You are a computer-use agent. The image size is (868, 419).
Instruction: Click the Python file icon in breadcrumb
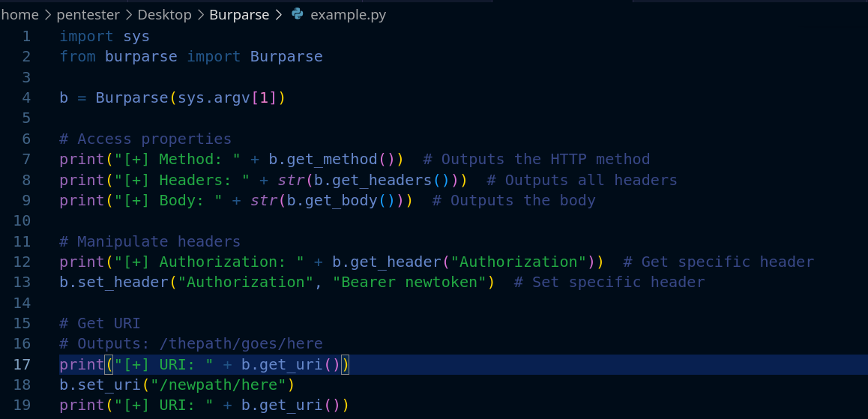(x=298, y=14)
